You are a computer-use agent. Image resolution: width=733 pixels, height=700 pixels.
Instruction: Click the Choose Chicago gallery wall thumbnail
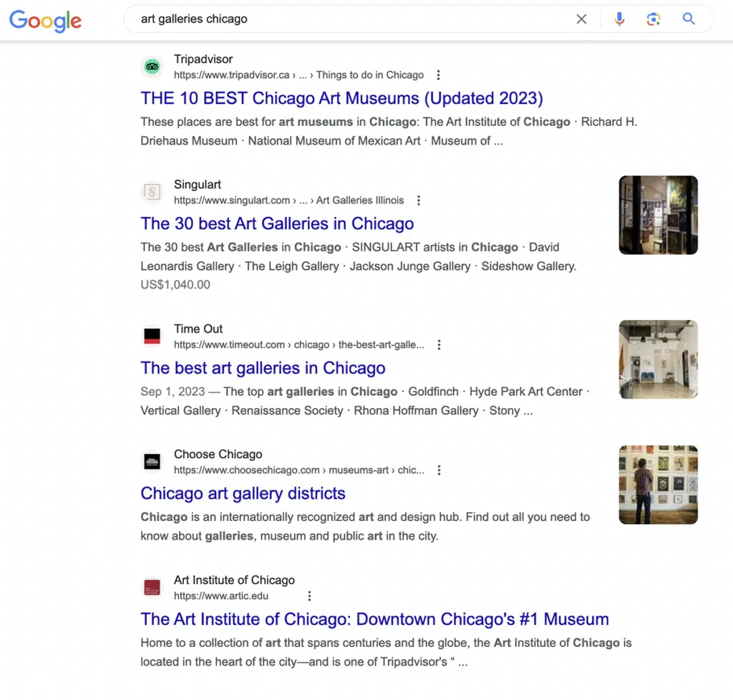[659, 485]
